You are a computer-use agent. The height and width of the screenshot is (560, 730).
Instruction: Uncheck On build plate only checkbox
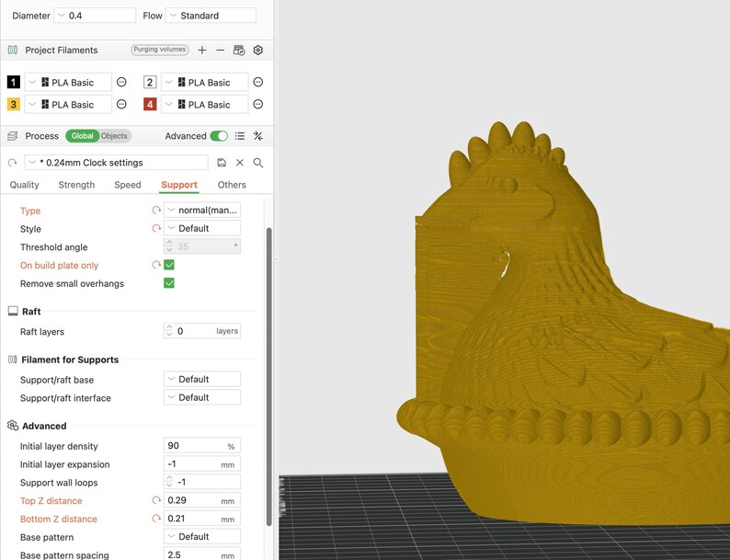point(169,265)
